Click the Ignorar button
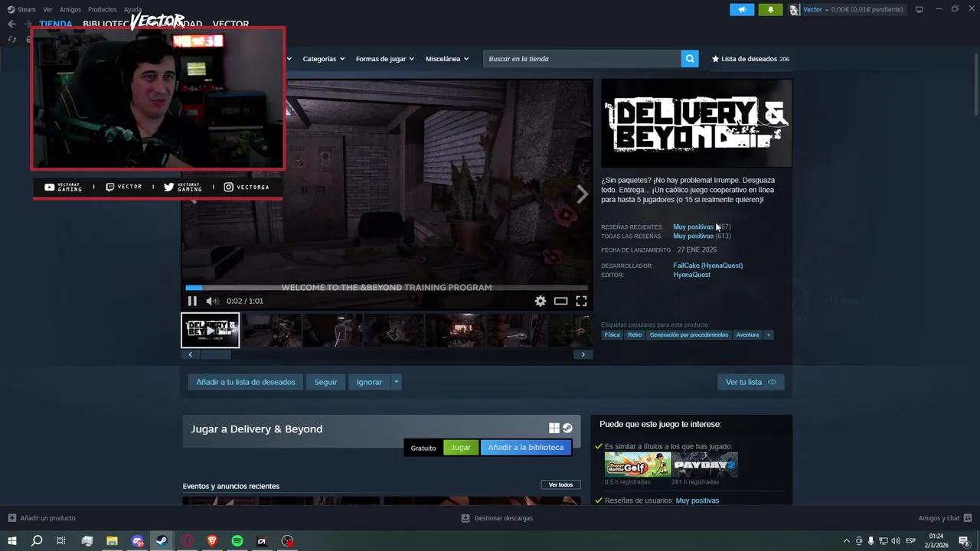The height and width of the screenshot is (551, 980). [369, 382]
